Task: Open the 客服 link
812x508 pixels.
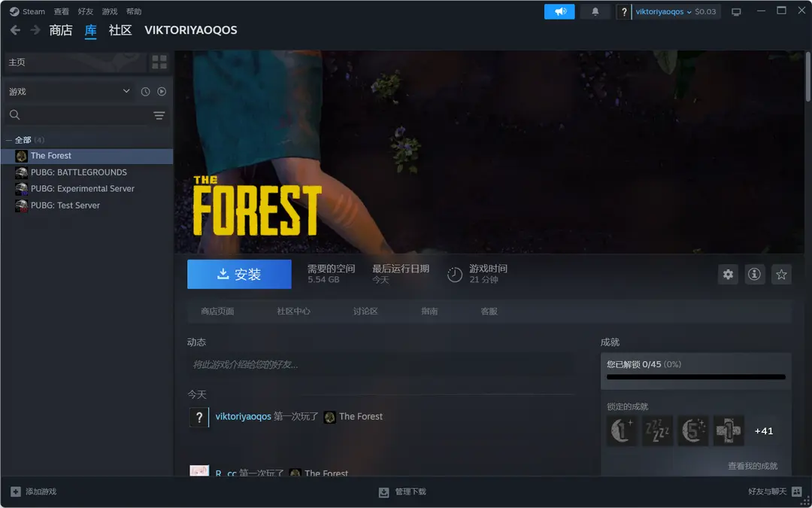Action: (489, 312)
